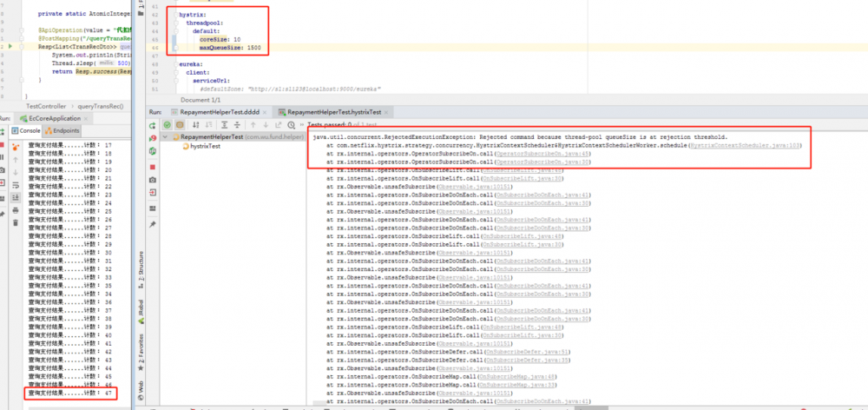The height and width of the screenshot is (410, 868).
Task: Toggle soft-wrap in EcCoreApplication console
Action: pos(15,184)
